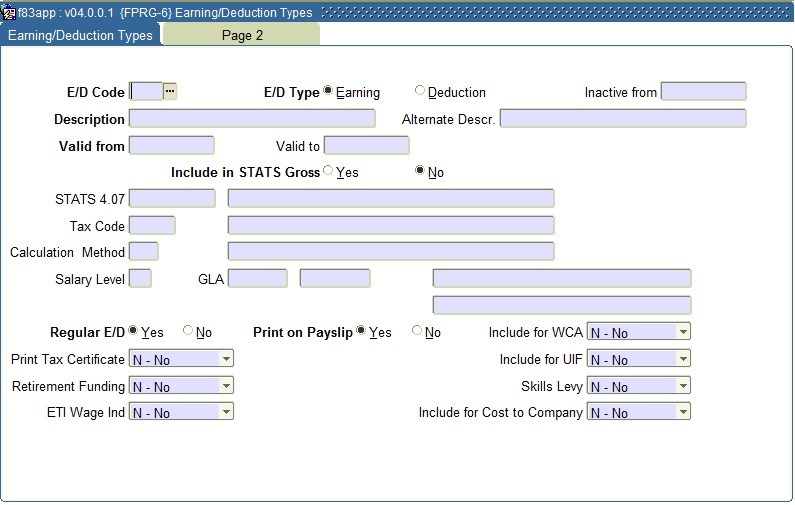The image size is (795, 505).
Task: Click the Alternate Descr. text field
Action: (x=622, y=119)
